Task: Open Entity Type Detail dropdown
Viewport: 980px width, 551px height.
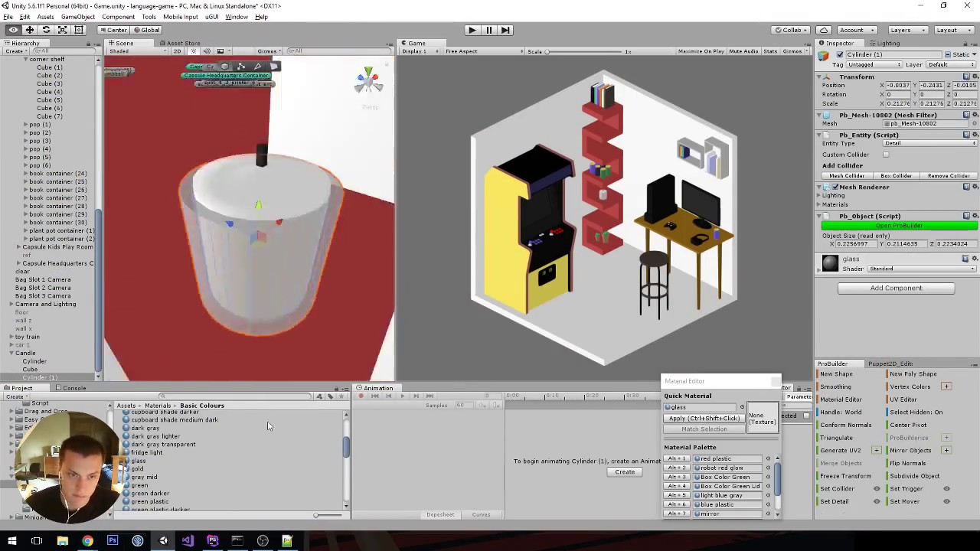Action: (x=929, y=143)
